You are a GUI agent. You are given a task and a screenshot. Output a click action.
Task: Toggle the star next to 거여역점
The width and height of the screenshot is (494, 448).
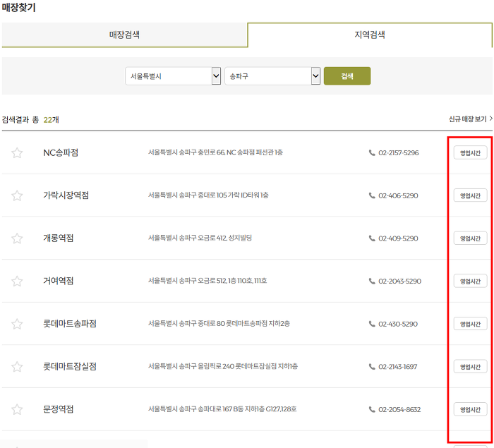[17, 281]
